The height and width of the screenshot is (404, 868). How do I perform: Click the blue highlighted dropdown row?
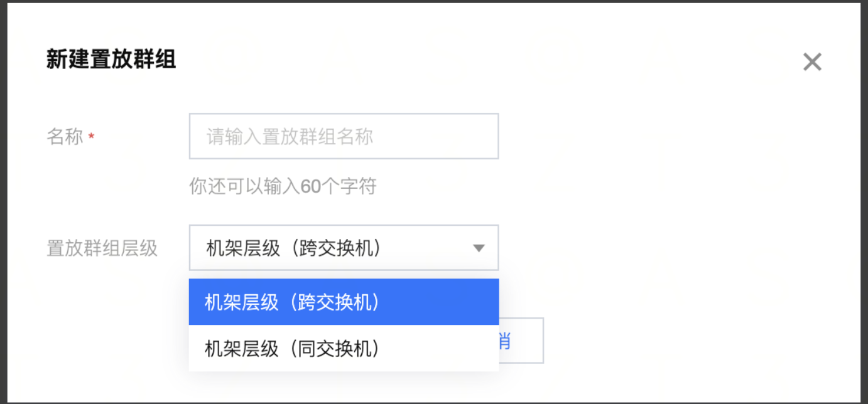[344, 302]
